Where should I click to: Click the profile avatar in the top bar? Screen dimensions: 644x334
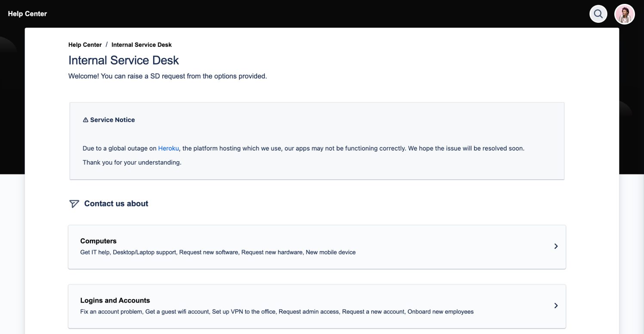[x=624, y=14]
